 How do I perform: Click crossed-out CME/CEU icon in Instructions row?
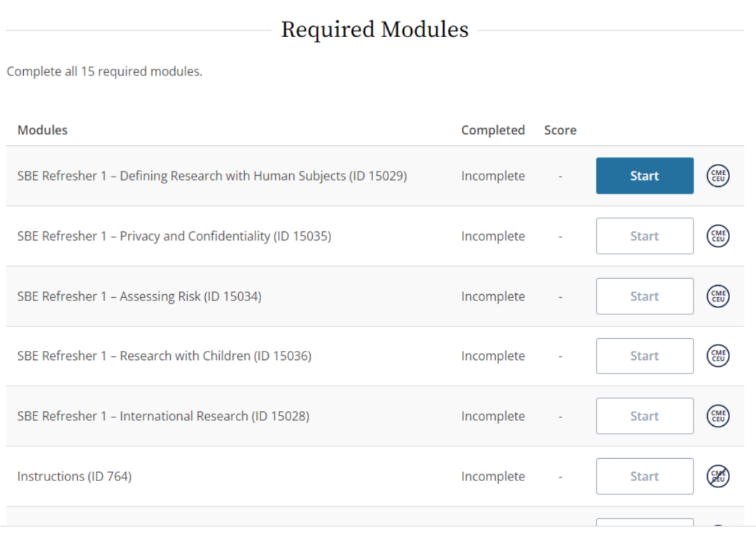click(x=718, y=476)
